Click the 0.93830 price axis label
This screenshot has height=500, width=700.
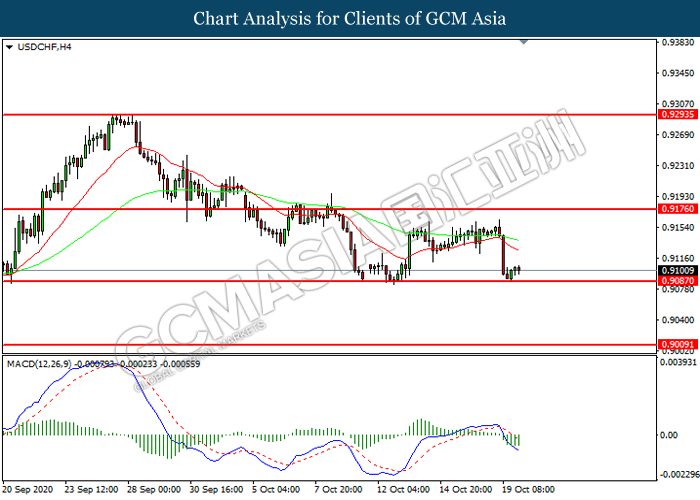(678, 42)
